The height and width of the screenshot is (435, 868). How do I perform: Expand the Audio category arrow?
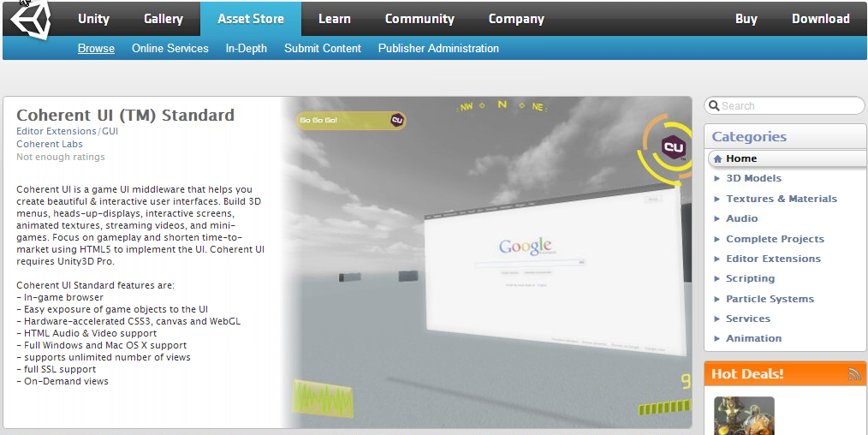click(717, 219)
